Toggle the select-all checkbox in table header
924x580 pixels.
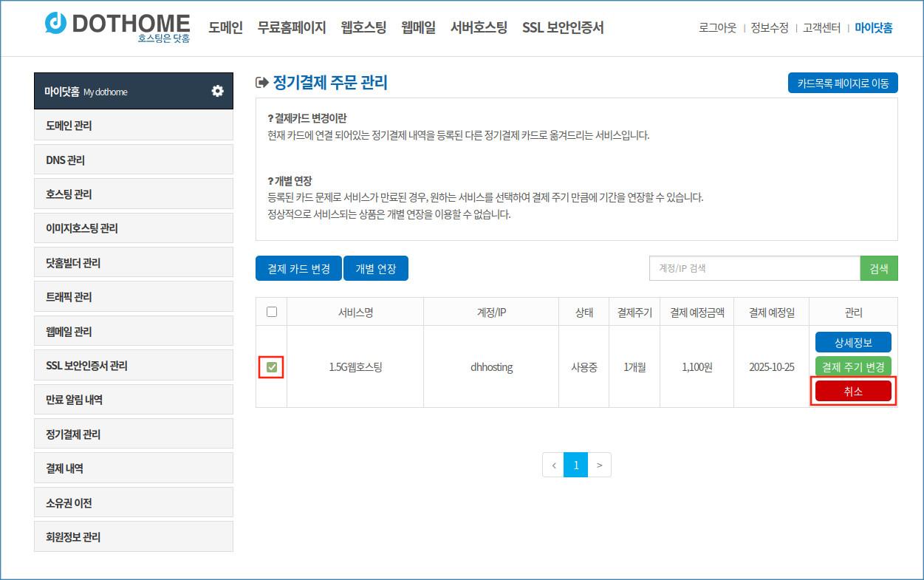tap(271, 312)
